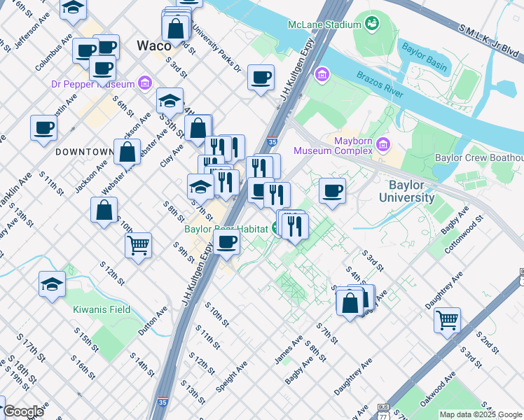Click the BUS 77 highway shield
This screenshot has height=420, width=524.
[x=383, y=413]
